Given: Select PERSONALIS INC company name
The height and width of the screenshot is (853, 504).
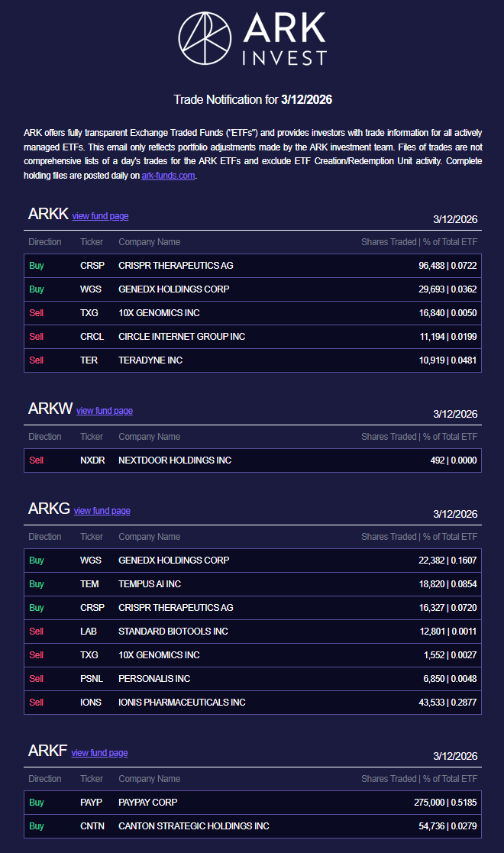Looking at the screenshot, I should (x=154, y=679).
